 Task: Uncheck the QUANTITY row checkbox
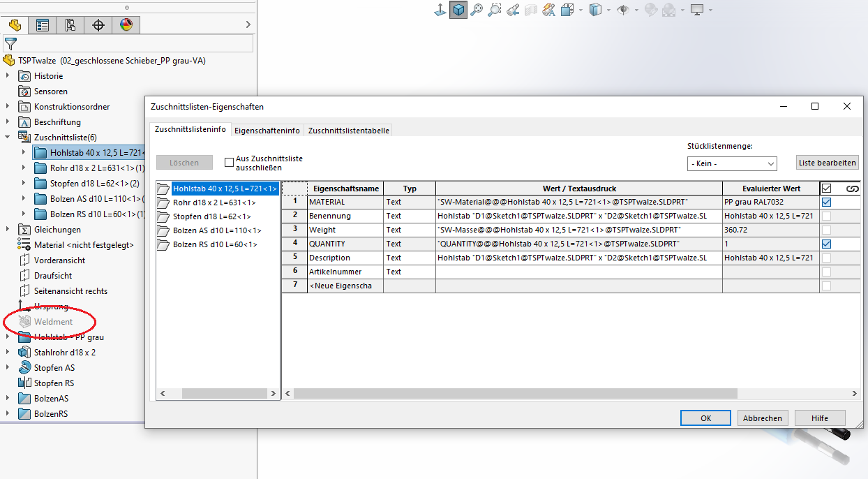[826, 244]
